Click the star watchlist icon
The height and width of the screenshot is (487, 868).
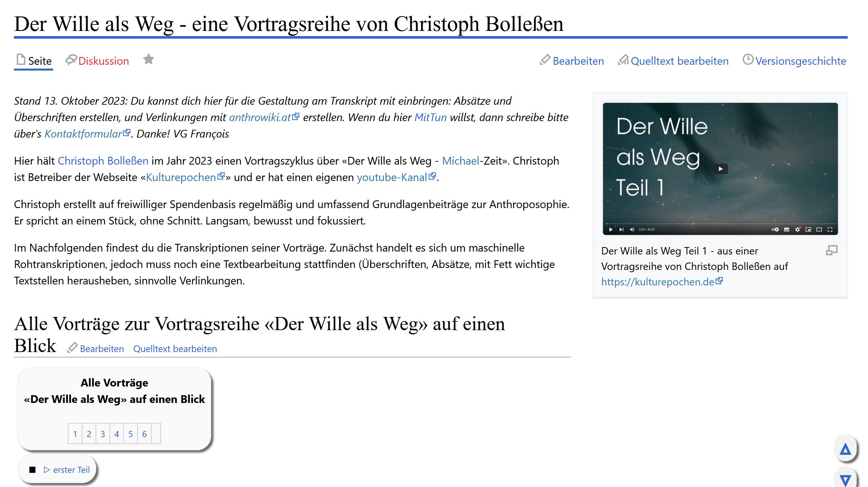pyautogui.click(x=148, y=60)
